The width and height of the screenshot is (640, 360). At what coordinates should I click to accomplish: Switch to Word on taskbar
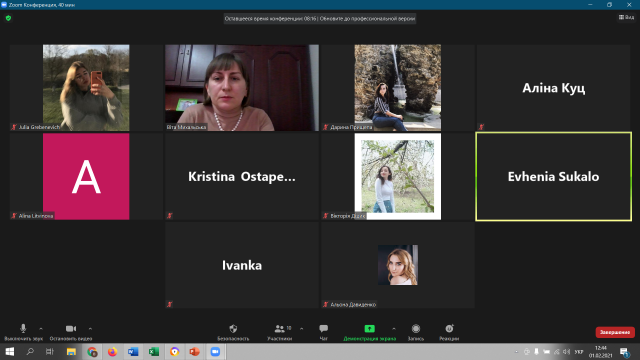[133, 351]
